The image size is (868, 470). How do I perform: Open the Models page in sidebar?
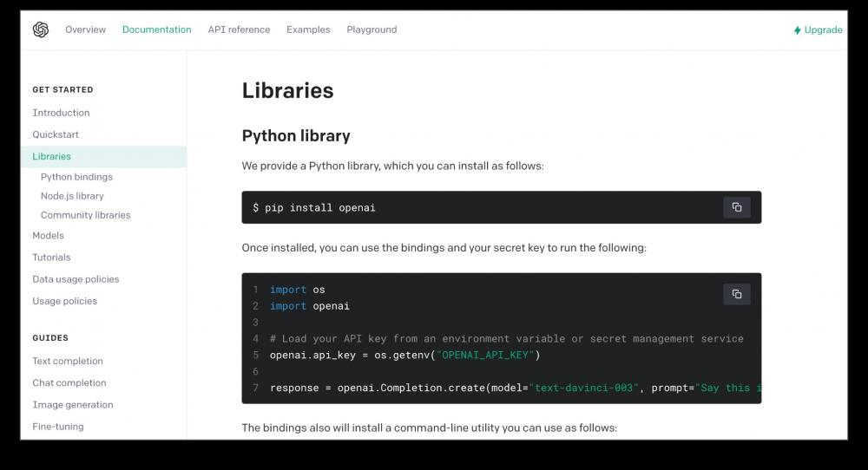pyautogui.click(x=48, y=236)
